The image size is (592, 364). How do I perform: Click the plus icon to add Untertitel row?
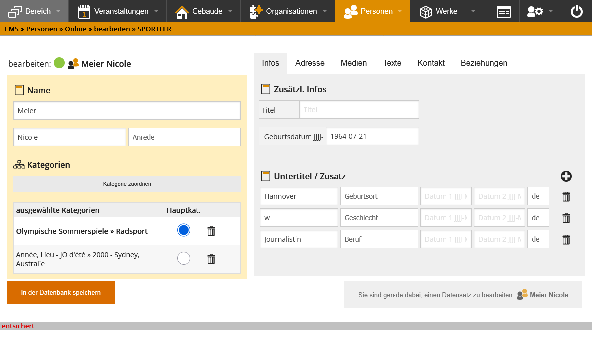click(x=566, y=176)
